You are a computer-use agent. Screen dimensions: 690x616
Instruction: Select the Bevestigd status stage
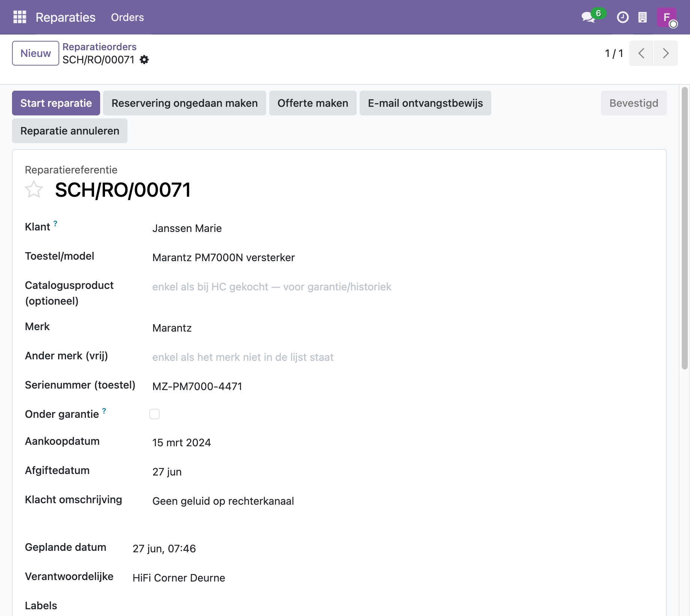[634, 103]
